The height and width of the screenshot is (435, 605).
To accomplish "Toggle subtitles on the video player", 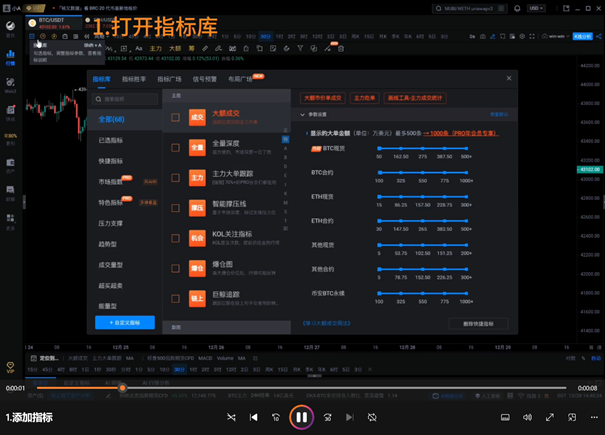I will pyautogui.click(x=505, y=417).
